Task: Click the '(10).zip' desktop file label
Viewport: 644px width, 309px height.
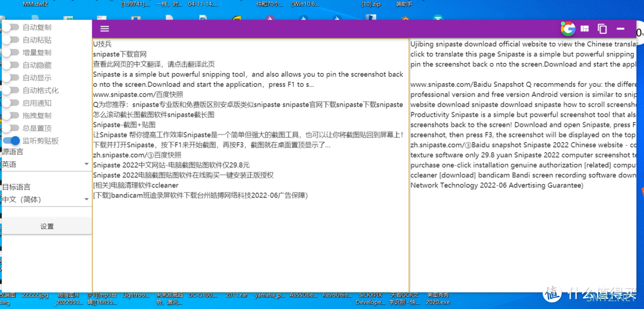Action: click(371, 5)
